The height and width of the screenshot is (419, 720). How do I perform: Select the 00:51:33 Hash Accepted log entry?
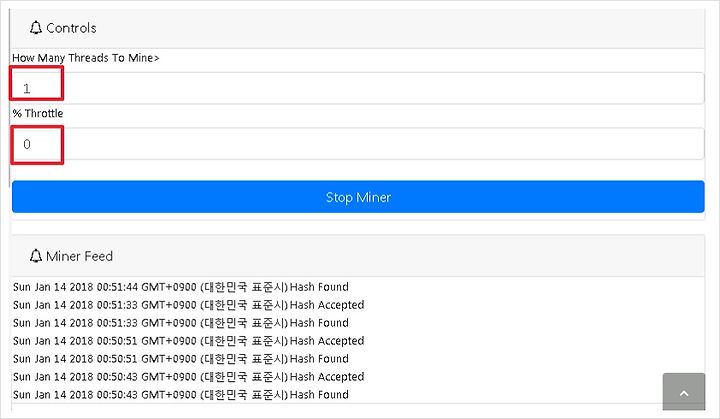pos(189,305)
